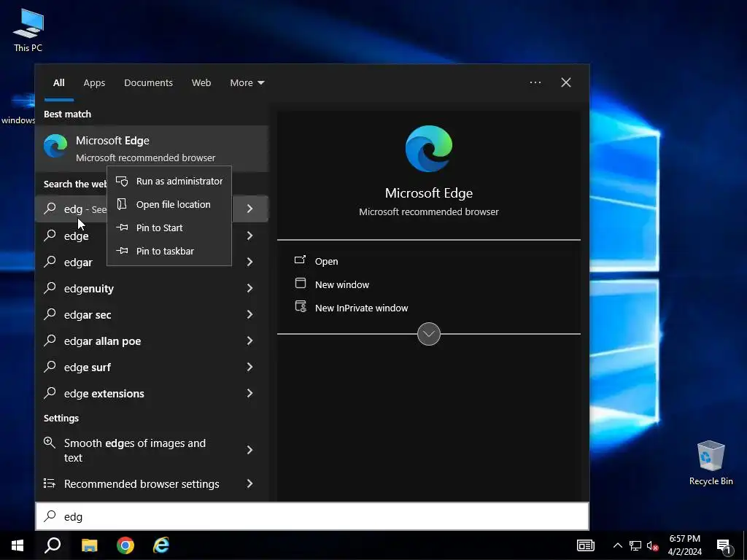This screenshot has height=560, width=747.
Task: Click list icon beside Recommended browser settings
Action: point(50,483)
